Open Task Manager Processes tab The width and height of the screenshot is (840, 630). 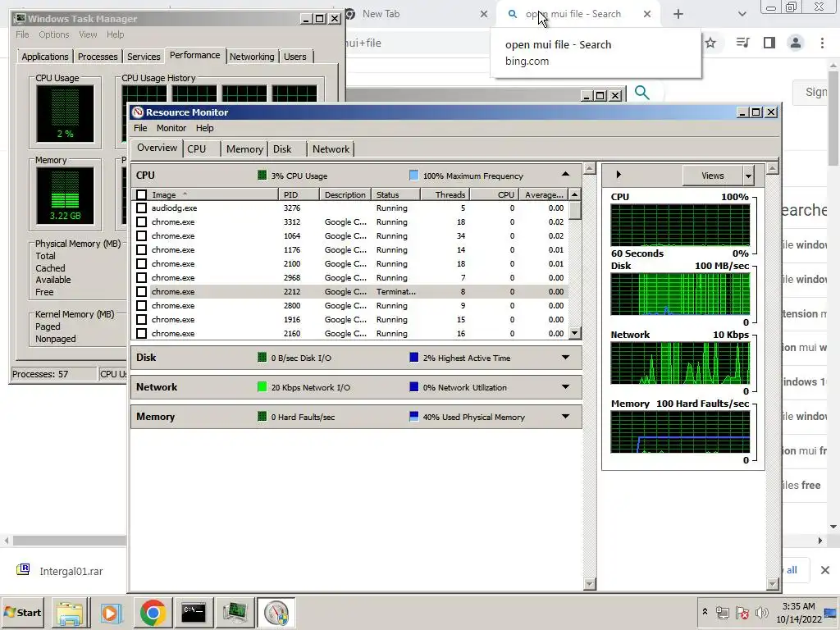[x=98, y=57]
